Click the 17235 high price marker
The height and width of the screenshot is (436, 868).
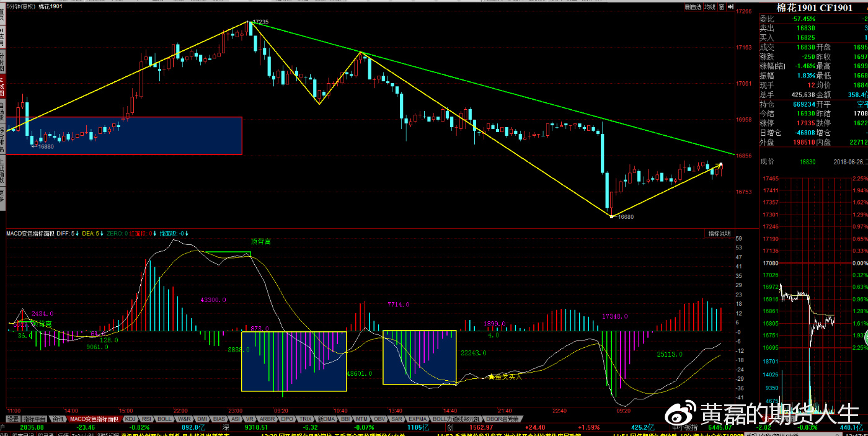[x=260, y=22]
